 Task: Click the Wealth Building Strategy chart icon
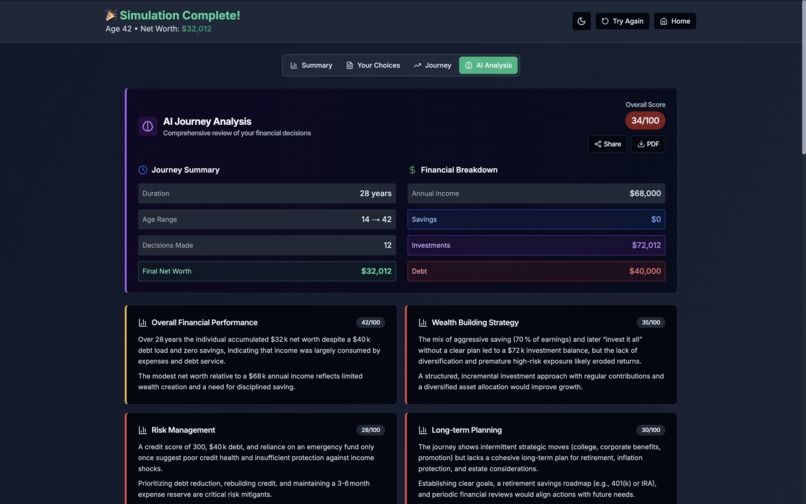[423, 322]
